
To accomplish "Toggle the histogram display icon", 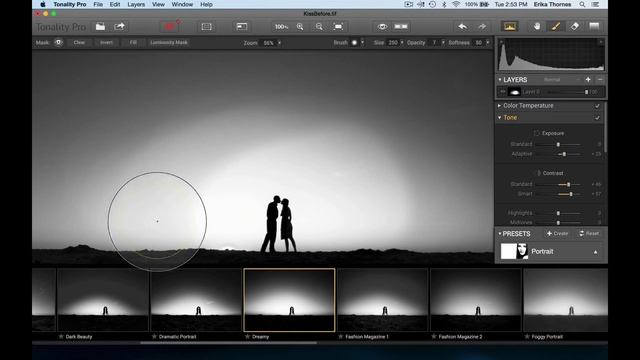I will 510,27.
